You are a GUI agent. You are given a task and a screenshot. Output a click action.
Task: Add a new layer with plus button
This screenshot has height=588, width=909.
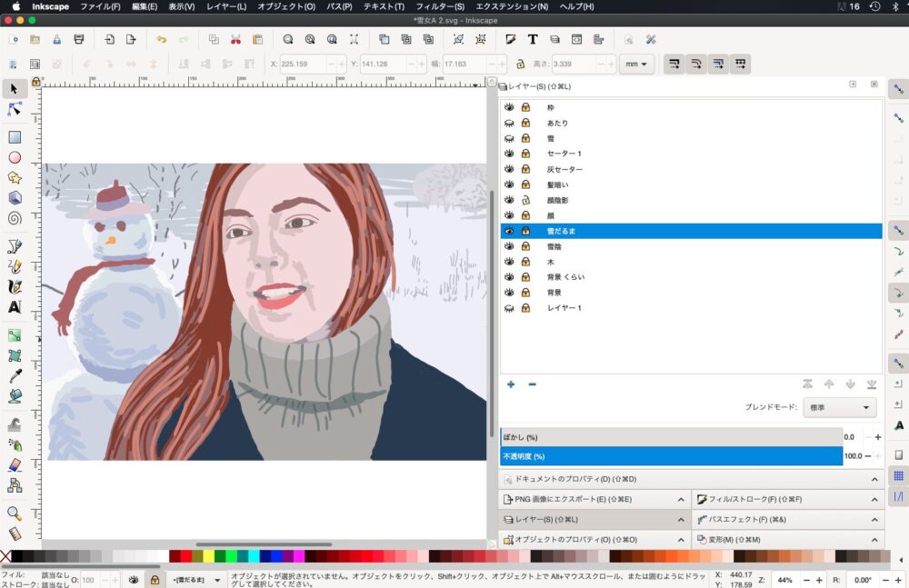click(511, 384)
